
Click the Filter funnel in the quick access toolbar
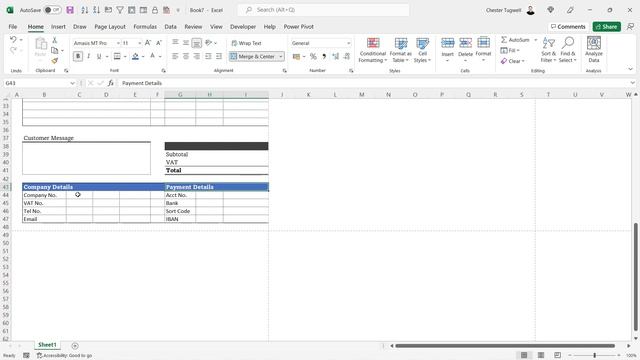[x=120, y=10]
